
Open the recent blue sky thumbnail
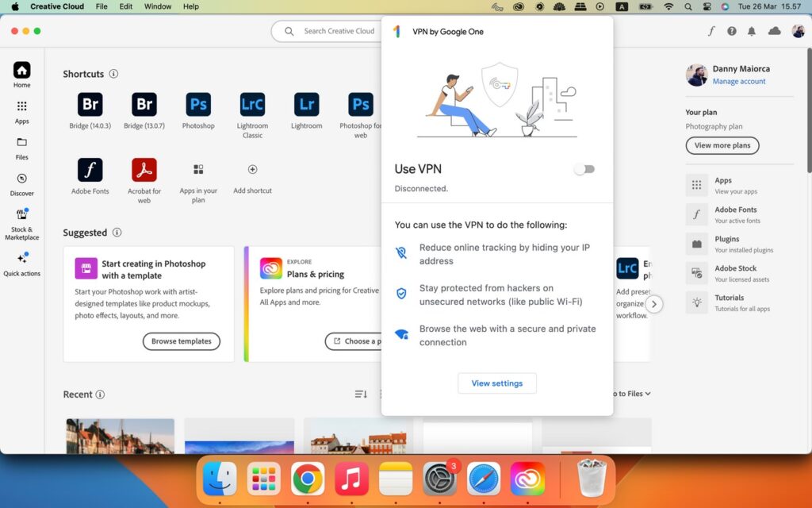click(239, 437)
